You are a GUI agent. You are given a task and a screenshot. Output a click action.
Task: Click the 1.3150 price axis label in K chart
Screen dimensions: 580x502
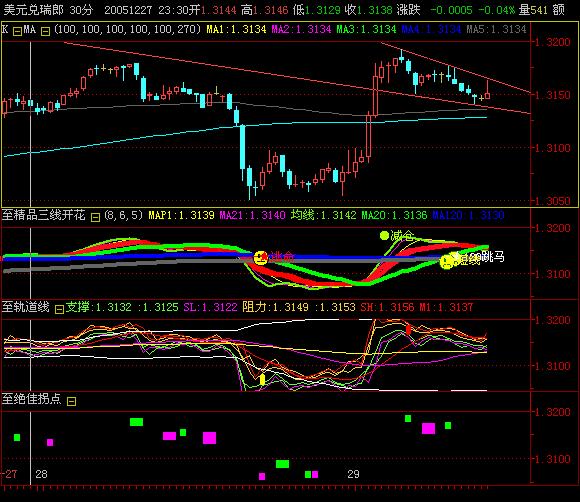tap(553, 95)
